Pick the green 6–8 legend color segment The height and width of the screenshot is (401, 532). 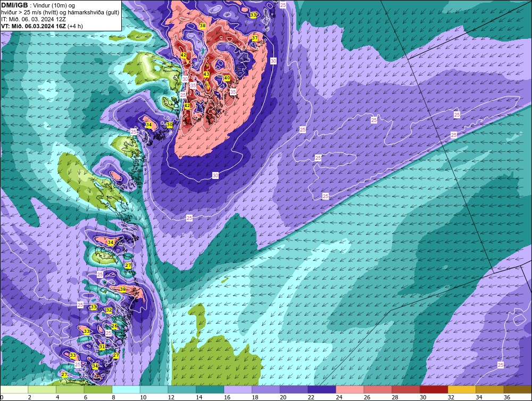98,389
